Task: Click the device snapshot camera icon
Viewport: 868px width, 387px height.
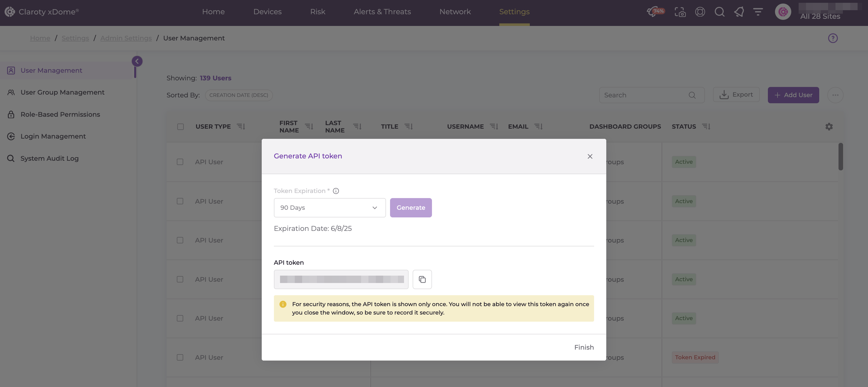Action: click(680, 12)
